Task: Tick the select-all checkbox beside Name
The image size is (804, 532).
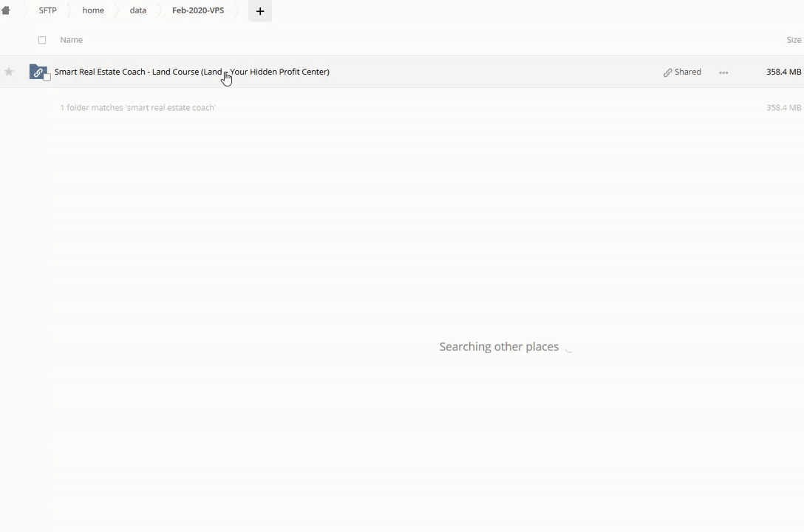Action: click(42, 40)
